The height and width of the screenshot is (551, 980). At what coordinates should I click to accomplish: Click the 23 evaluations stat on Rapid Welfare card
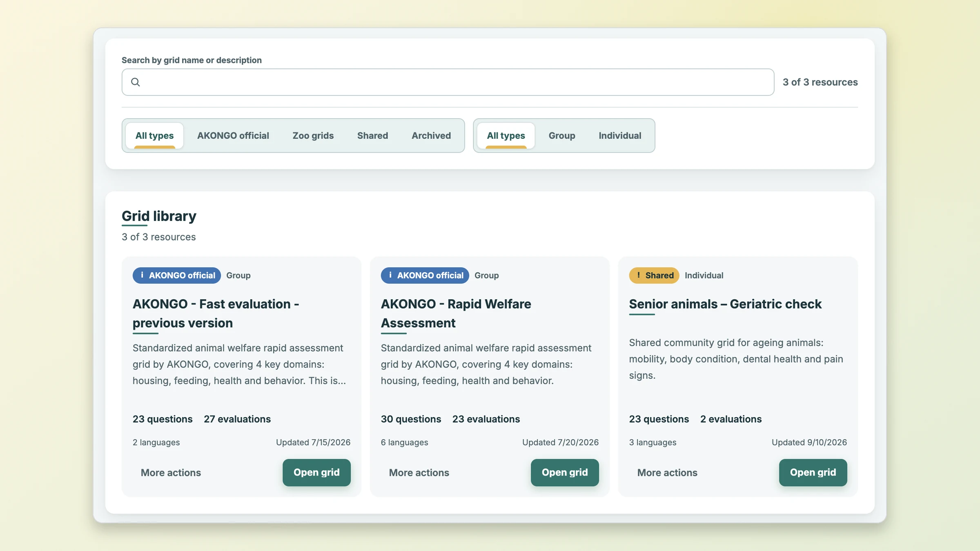[486, 419]
